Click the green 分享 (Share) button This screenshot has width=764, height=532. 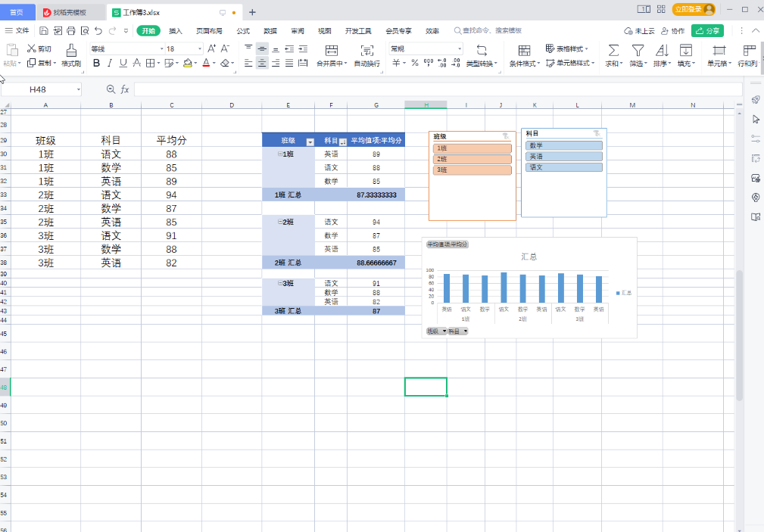click(707, 31)
